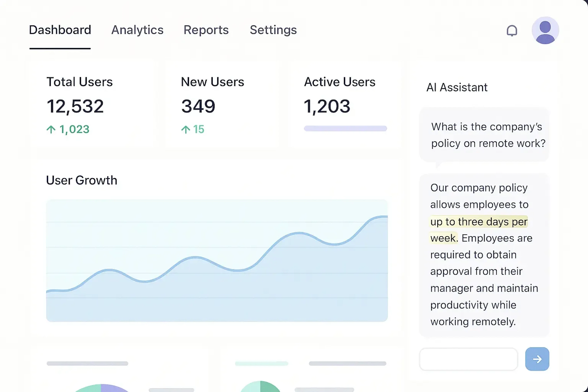The height and width of the screenshot is (392, 588).
Task: Click the green growth arrow under Total Users
Action: [x=51, y=129]
